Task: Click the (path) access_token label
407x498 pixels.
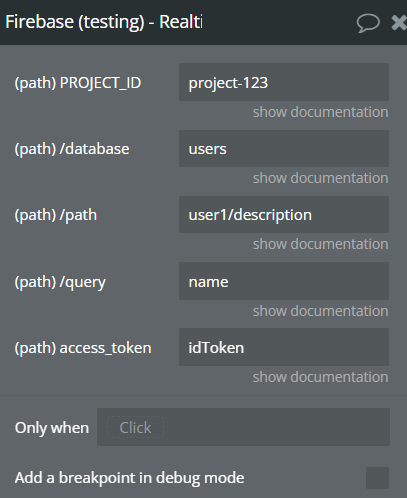Action: click(x=83, y=348)
